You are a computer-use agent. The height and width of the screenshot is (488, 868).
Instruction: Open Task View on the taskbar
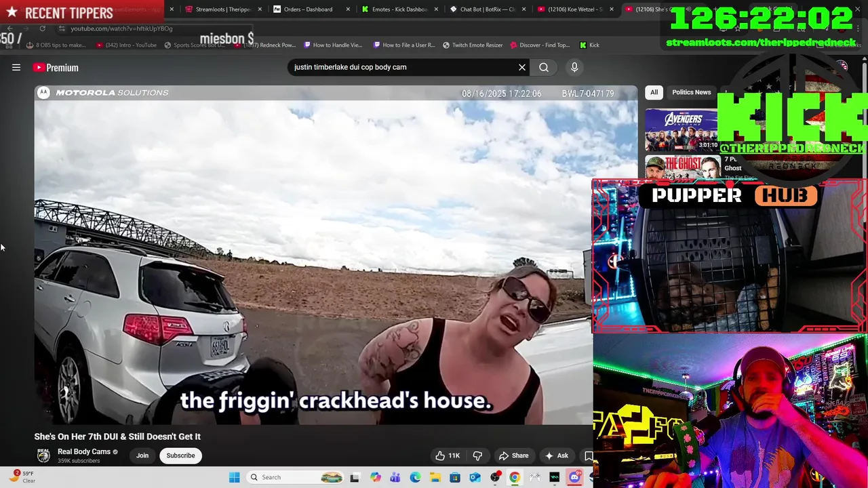(x=354, y=477)
